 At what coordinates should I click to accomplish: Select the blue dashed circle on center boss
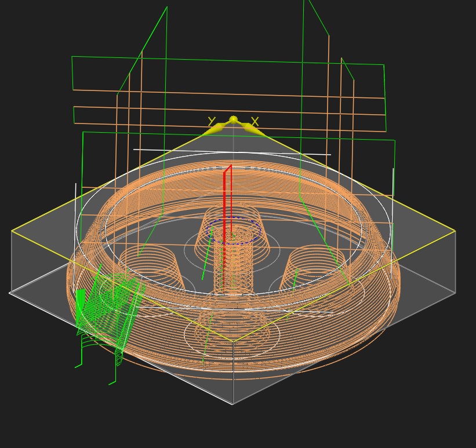pyautogui.click(x=234, y=231)
